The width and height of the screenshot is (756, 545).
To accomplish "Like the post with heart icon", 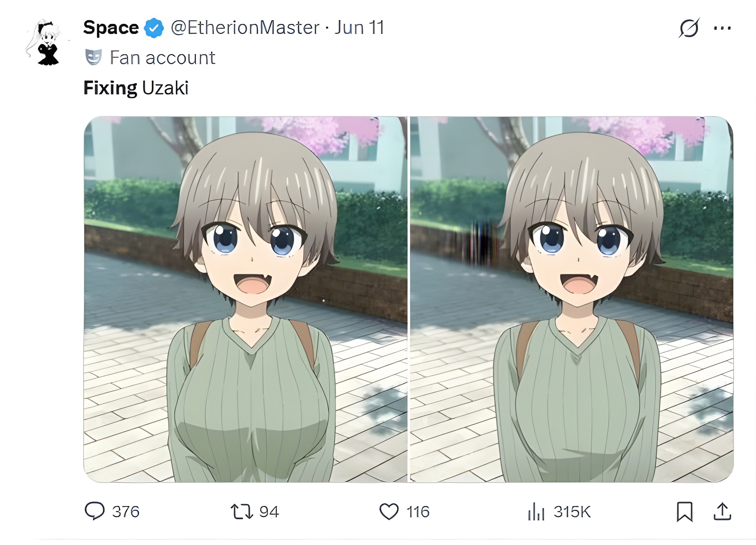I will [x=389, y=512].
